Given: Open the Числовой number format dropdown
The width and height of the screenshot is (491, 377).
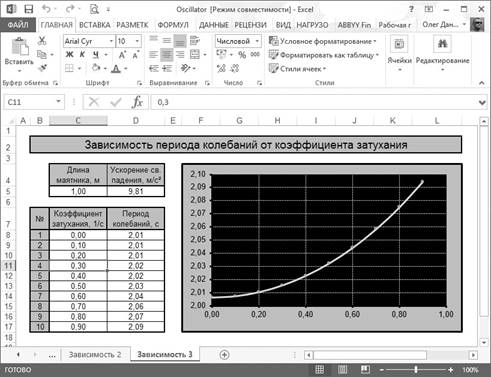Looking at the screenshot, I should pyautogui.click(x=257, y=41).
